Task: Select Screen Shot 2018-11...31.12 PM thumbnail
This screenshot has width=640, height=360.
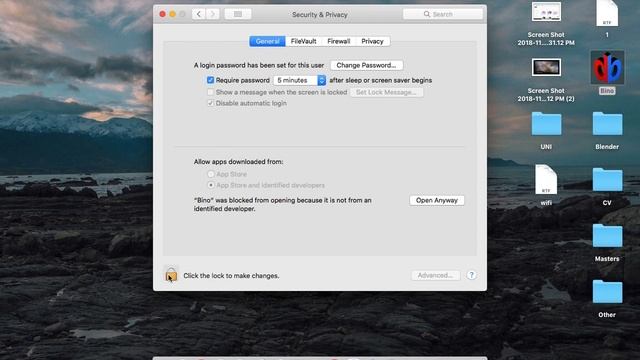Action: [x=546, y=11]
